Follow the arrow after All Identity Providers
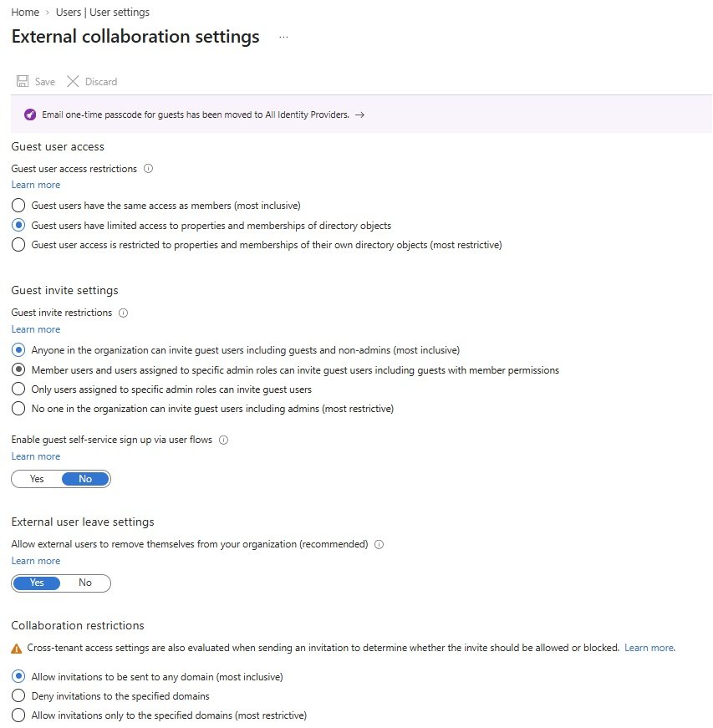 click(359, 115)
